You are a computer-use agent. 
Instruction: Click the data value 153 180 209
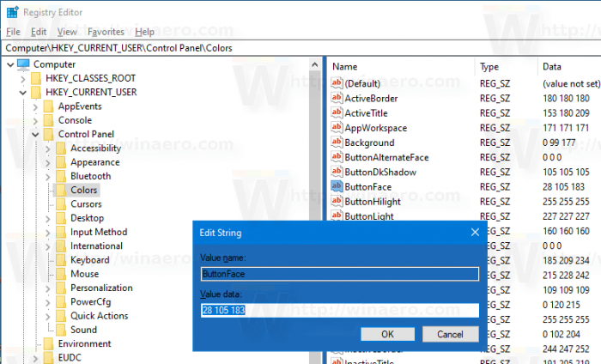tap(566, 113)
